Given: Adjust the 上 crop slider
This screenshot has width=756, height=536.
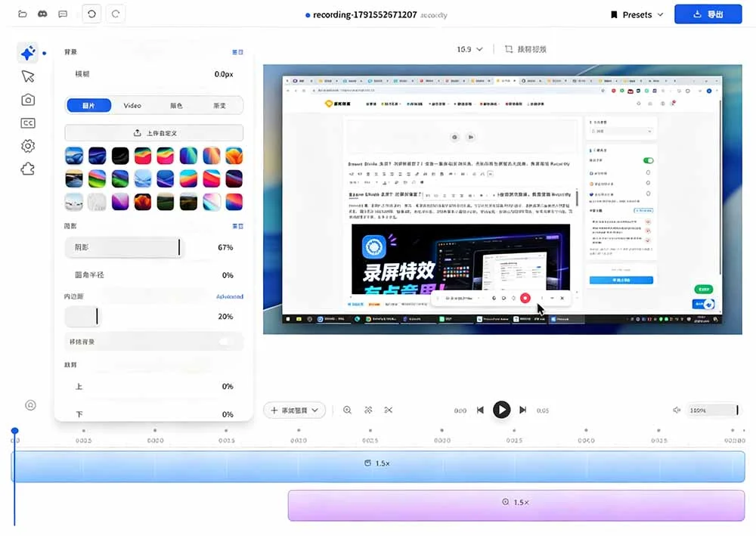Looking at the screenshot, I should point(153,386).
